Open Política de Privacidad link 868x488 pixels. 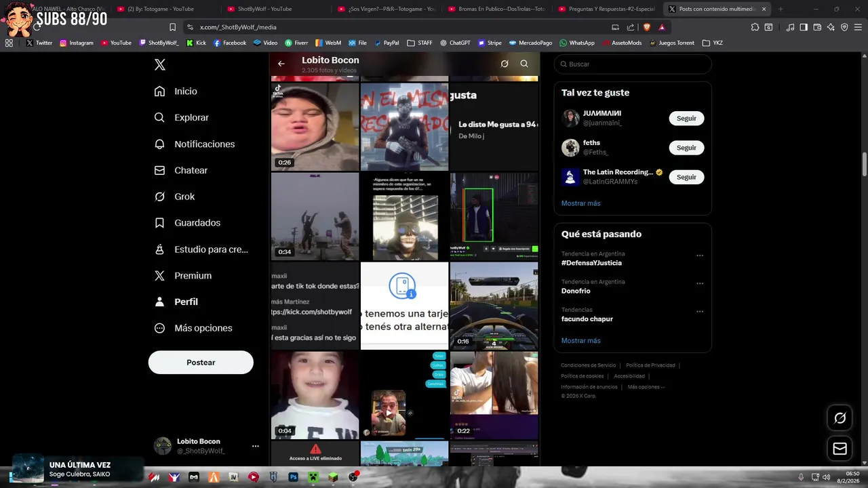coord(650,365)
